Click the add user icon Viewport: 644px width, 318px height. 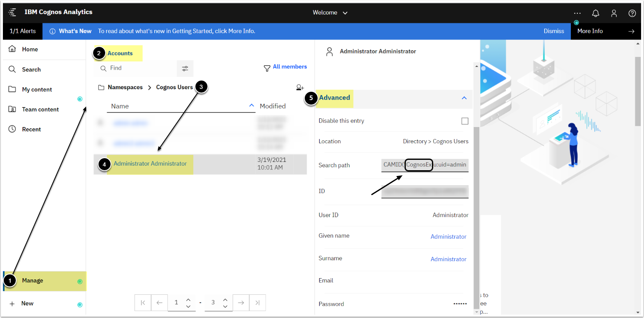click(300, 87)
